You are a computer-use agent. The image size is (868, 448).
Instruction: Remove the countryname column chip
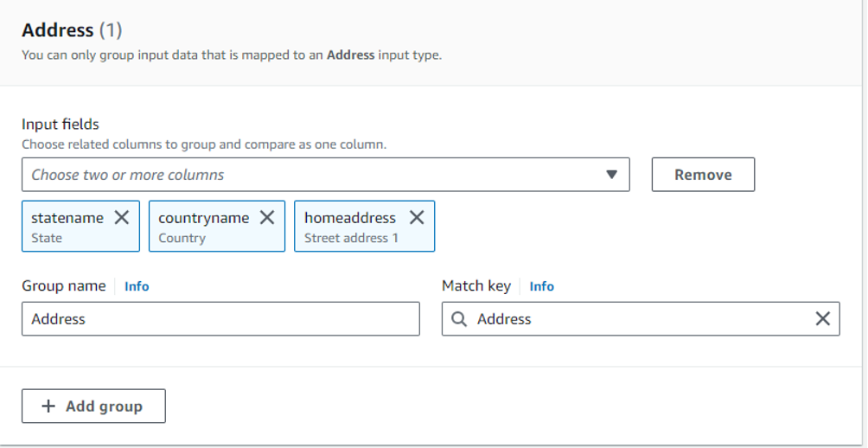click(267, 218)
